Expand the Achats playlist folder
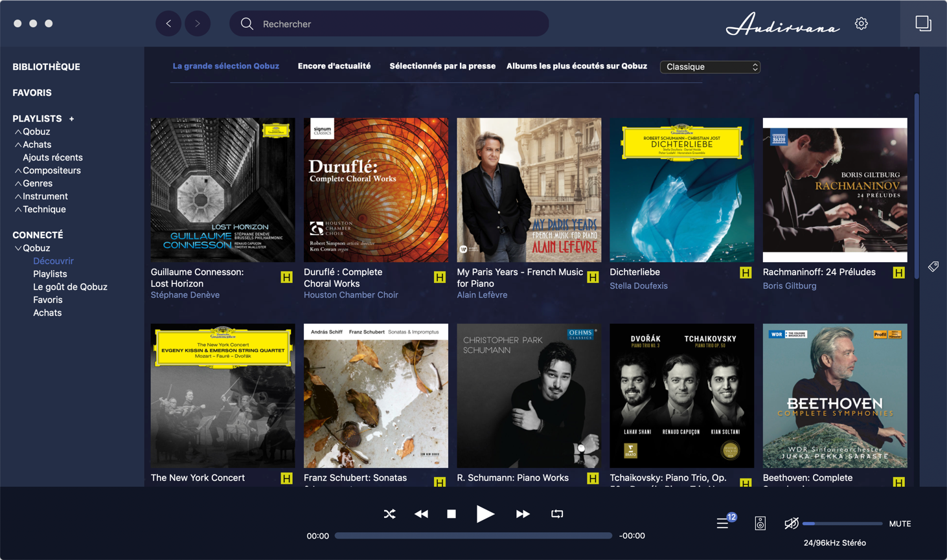The image size is (947, 560). coord(18,144)
